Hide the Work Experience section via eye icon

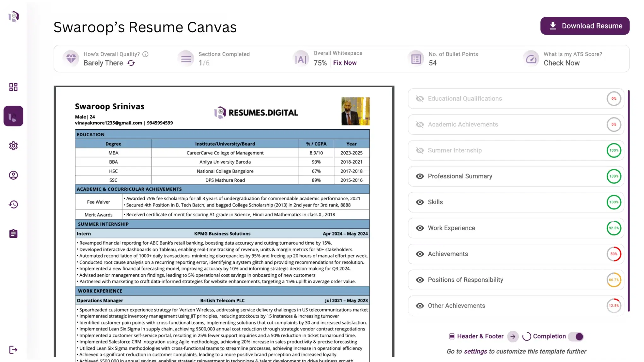point(420,228)
